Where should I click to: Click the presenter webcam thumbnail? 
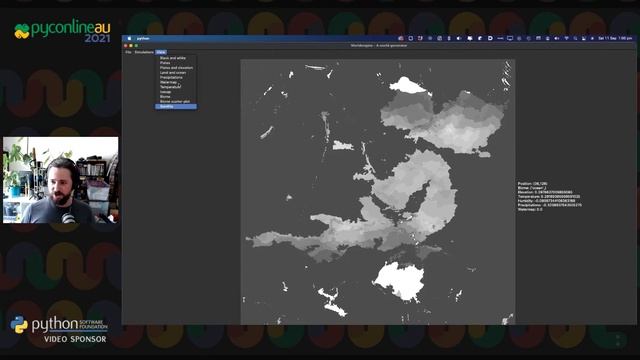pyautogui.click(x=61, y=180)
